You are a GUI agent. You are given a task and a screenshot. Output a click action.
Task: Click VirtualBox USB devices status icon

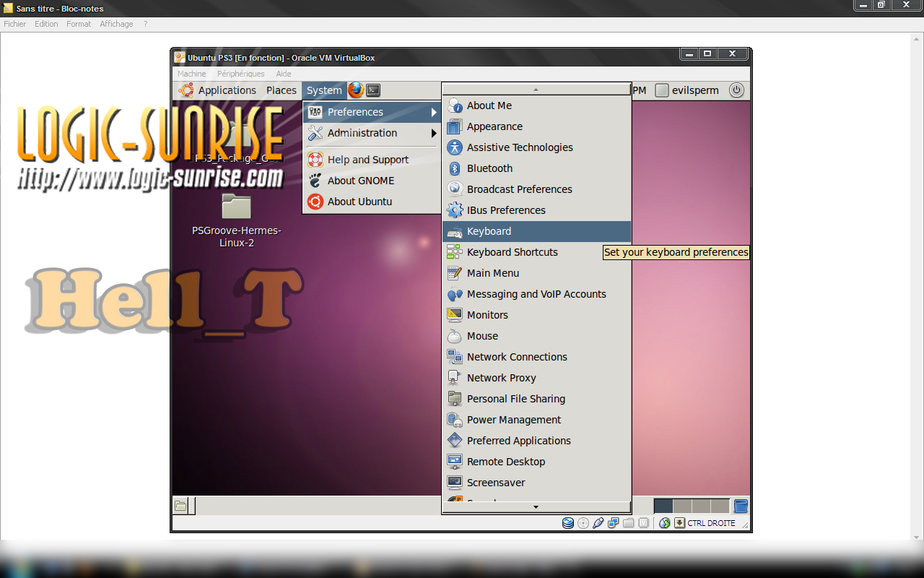[598, 523]
